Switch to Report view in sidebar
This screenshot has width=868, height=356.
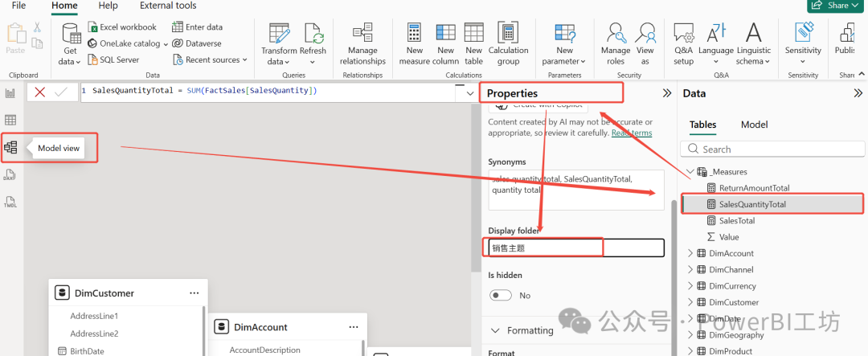pos(10,93)
